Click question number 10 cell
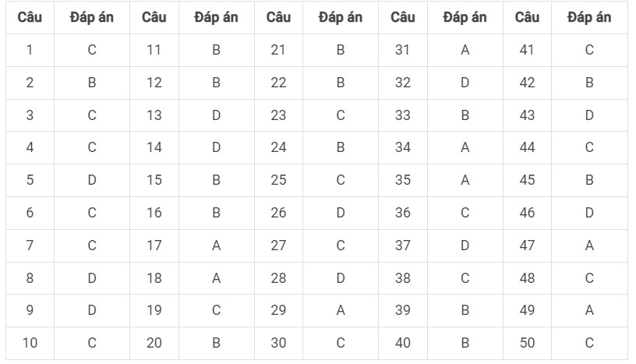Image resolution: width=636 pixels, height=364 pixels. [30, 343]
